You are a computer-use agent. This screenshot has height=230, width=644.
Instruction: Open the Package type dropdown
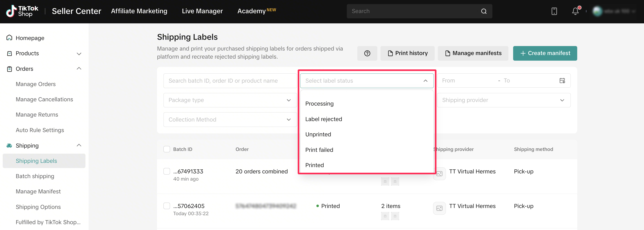(230, 100)
